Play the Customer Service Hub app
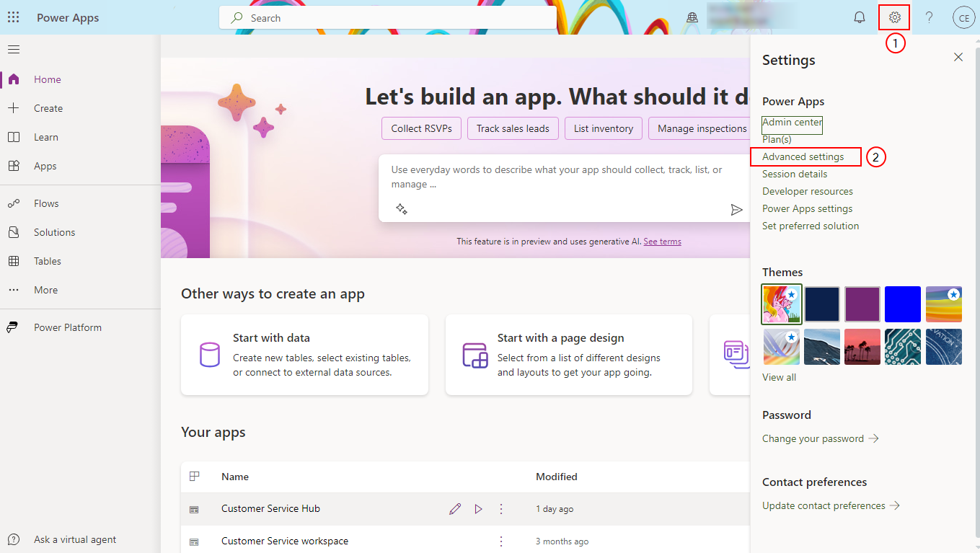 (x=478, y=509)
